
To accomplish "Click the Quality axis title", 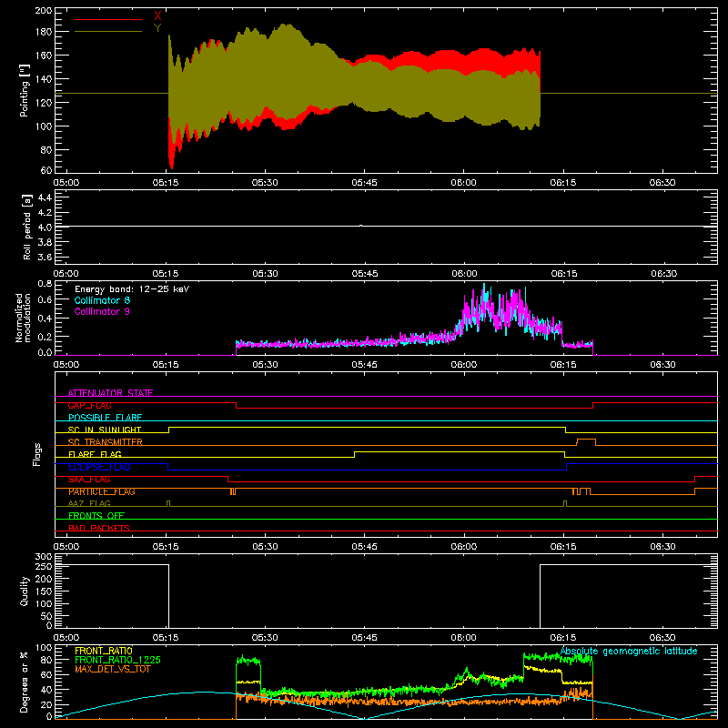I will click(x=25, y=591).
